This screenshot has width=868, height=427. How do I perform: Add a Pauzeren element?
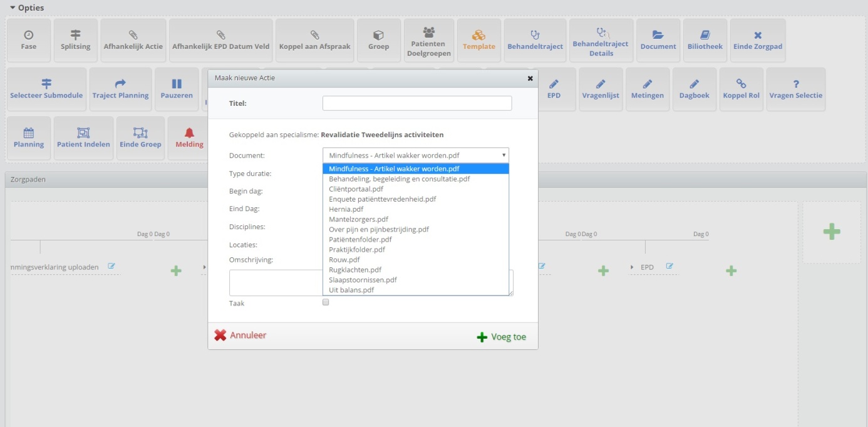point(177,90)
